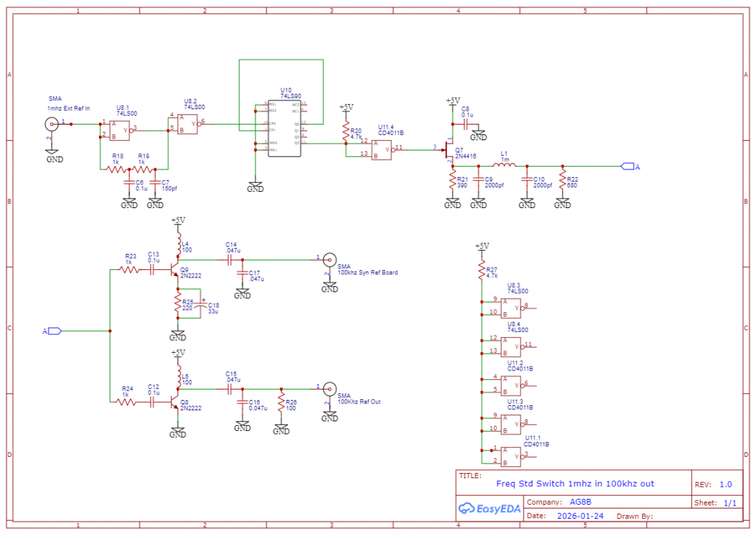This screenshot has height=535, width=756.
Task: Click the Q9 2N2222 transistor
Action: [x=174, y=270]
